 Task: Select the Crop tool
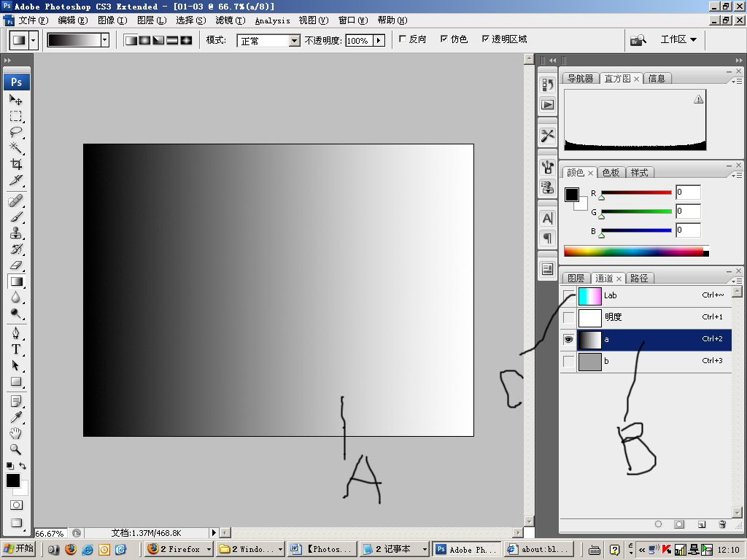16,164
